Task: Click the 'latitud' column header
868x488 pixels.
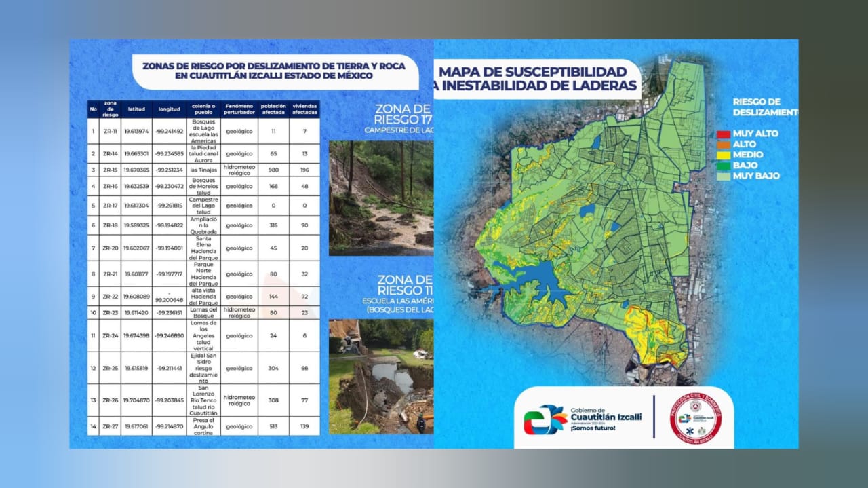Action: coord(136,109)
